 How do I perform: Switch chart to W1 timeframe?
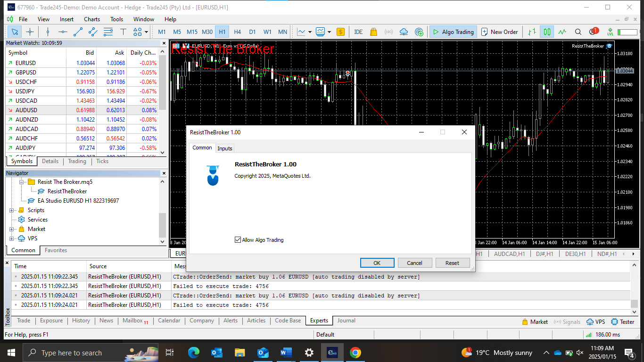point(267,32)
